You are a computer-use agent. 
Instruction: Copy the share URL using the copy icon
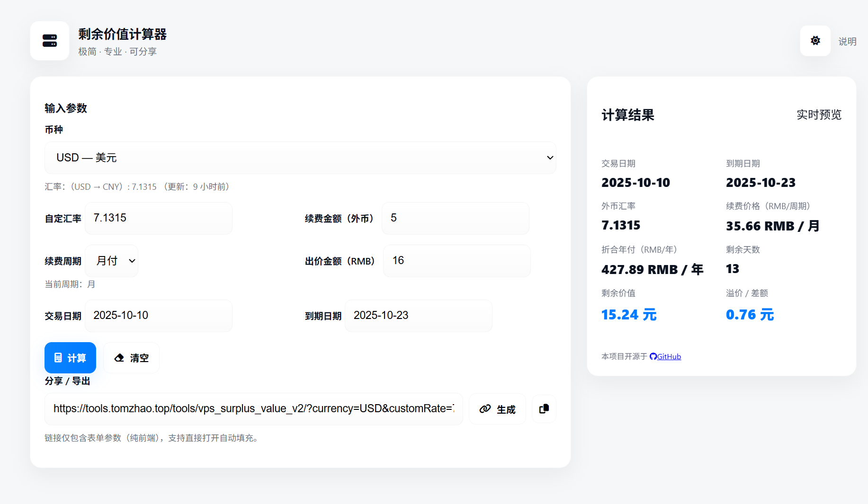pyautogui.click(x=544, y=409)
